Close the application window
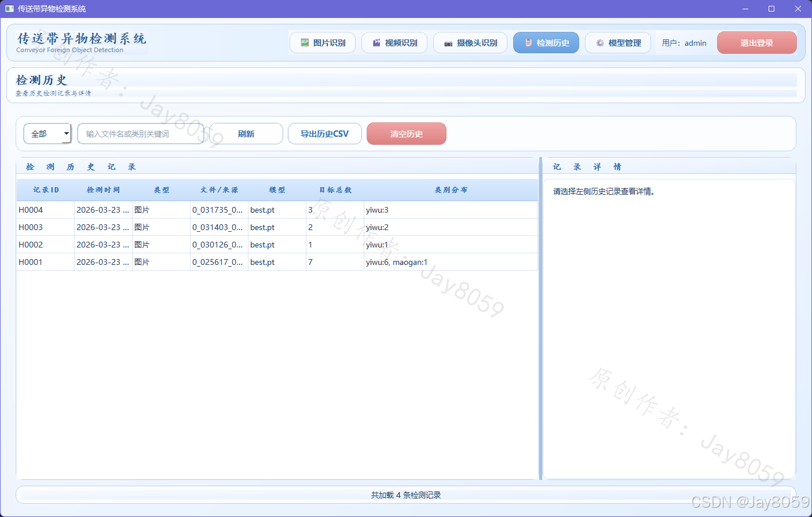 tap(798, 9)
